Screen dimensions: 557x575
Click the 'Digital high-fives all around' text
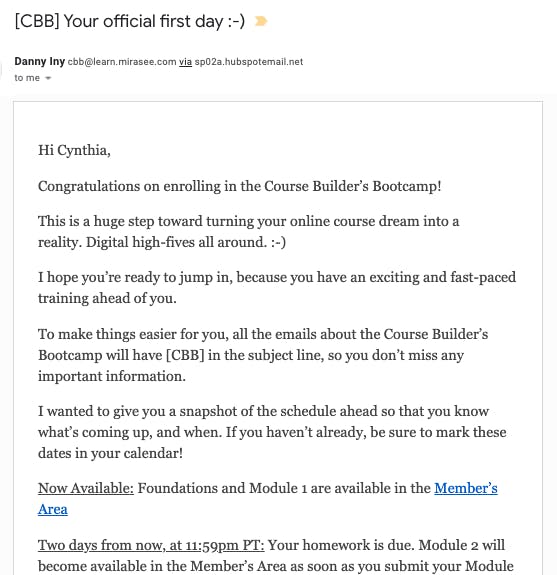click(176, 242)
